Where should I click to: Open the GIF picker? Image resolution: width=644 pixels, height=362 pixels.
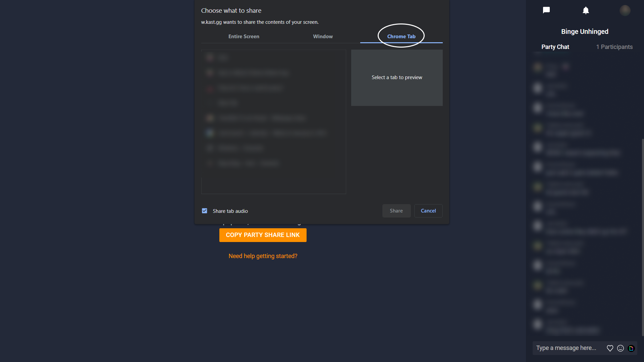tap(632, 348)
